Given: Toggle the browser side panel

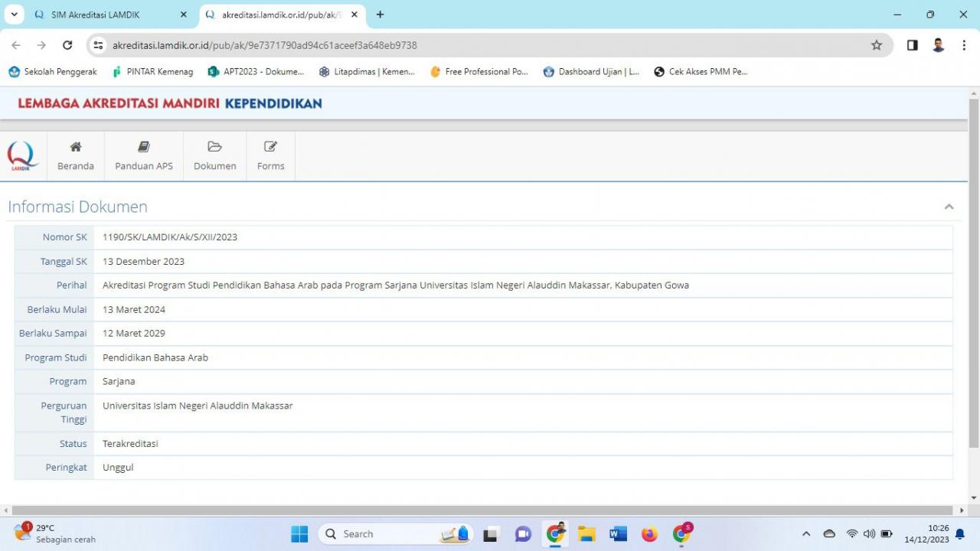Looking at the screenshot, I should pos(912,45).
